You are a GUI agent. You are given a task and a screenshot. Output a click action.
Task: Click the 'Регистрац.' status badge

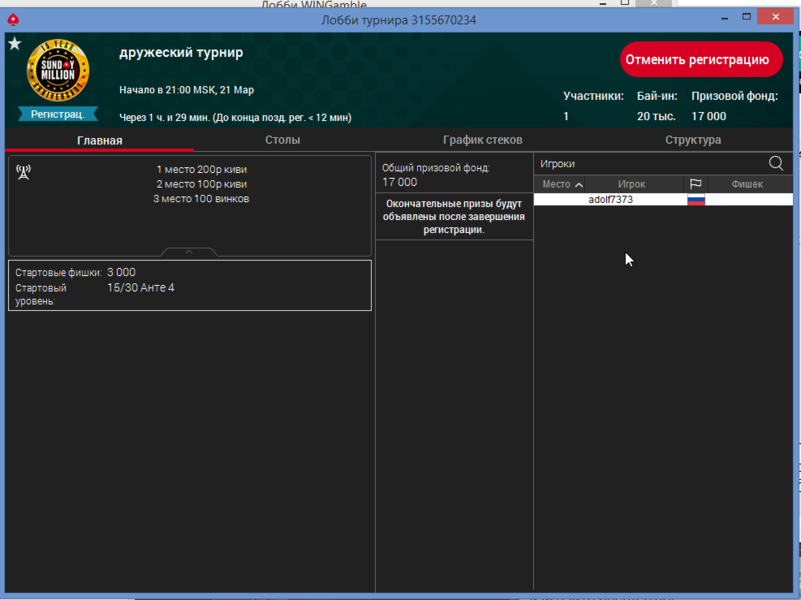click(x=58, y=114)
